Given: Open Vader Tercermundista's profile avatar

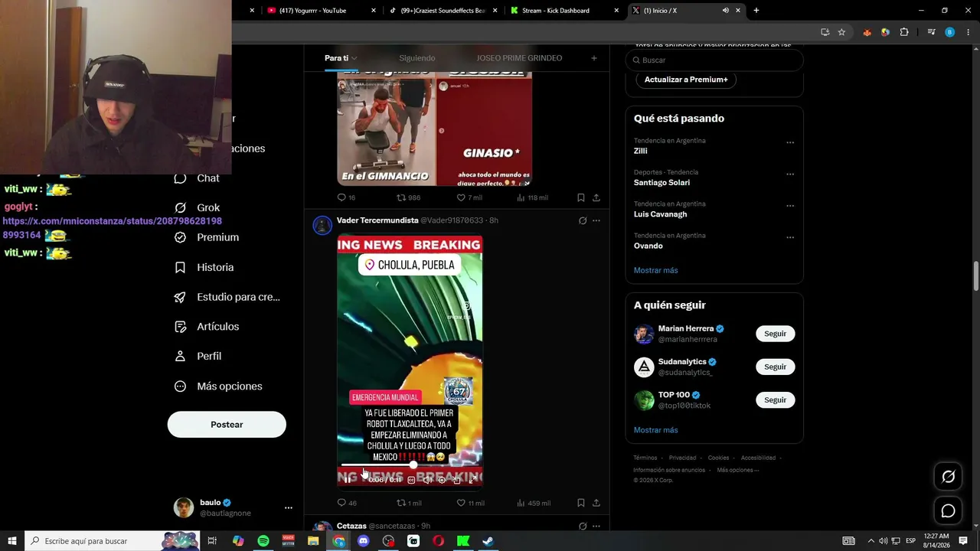Looking at the screenshot, I should tap(322, 225).
